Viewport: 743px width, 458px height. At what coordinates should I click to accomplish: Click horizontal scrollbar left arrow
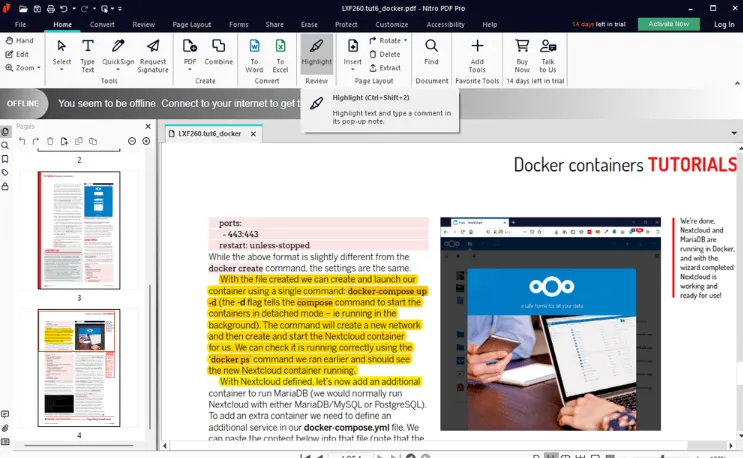(x=165, y=446)
